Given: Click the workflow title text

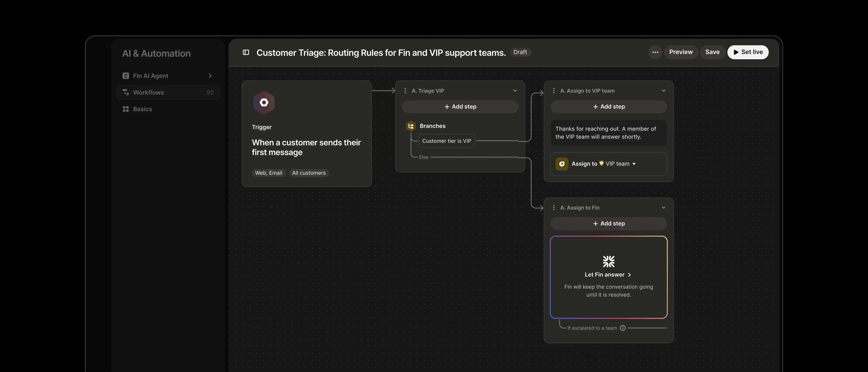Looking at the screenshot, I should click(381, 53).
